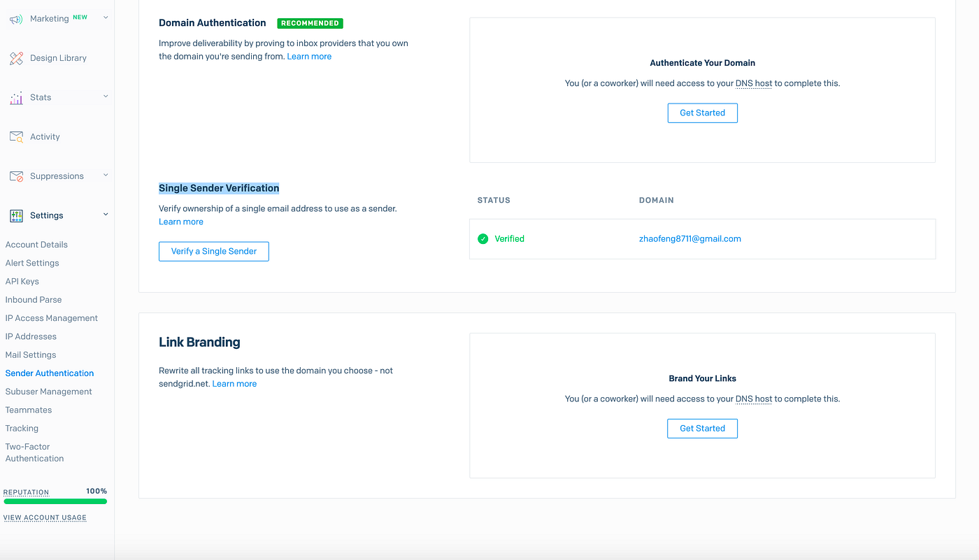Expand the Suppressions menu chevron

pyautogui.click(x=106, y=175)
